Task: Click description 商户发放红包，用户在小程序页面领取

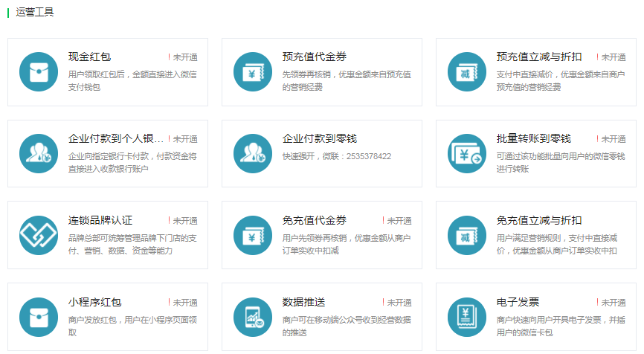Action: pyautogui.click(x=132, y=326)
